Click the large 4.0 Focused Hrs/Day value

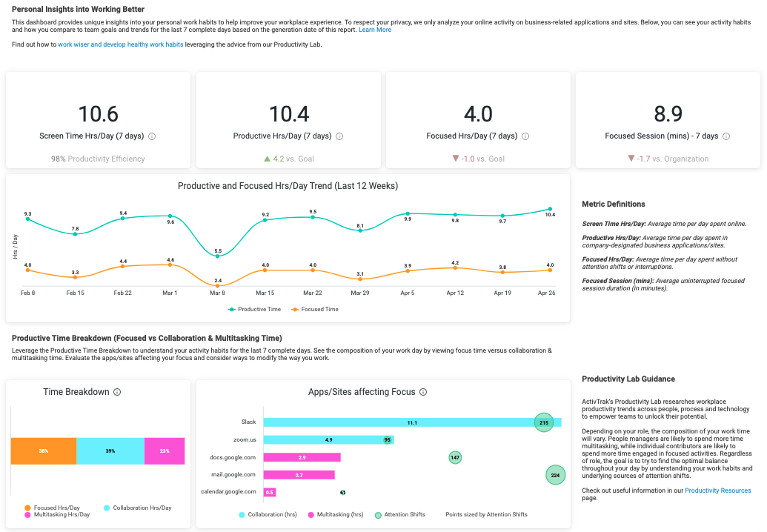pos(479,114)
